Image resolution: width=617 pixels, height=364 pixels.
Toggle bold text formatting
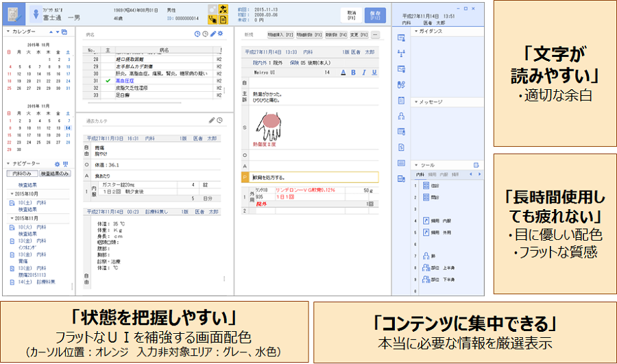(x=354, y=72)
